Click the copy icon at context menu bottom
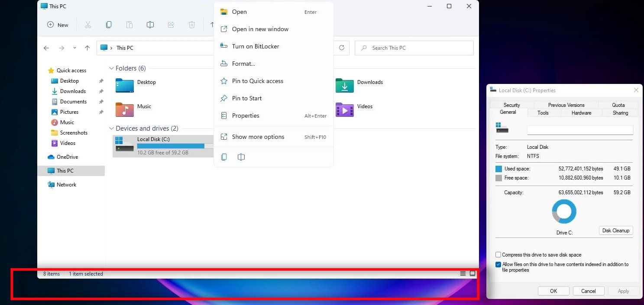644x305 pixels. [224, 157]
